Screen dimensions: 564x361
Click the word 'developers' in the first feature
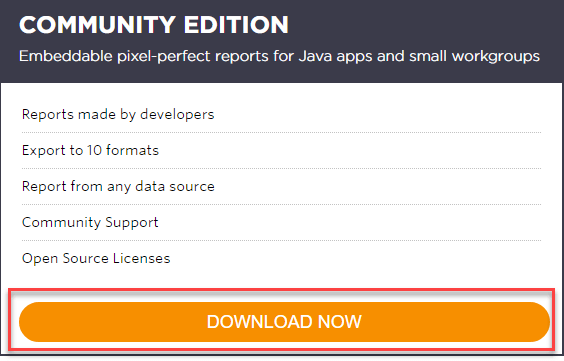[x=177, y=115]
